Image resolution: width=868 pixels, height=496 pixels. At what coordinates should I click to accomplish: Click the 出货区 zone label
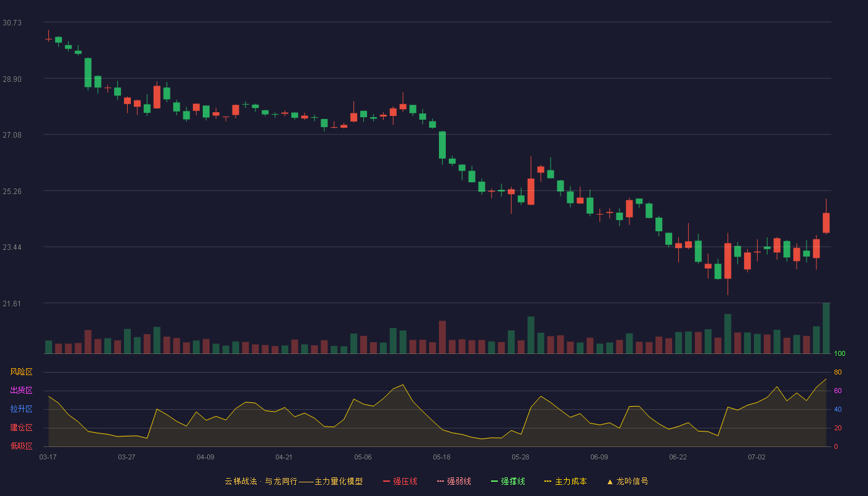22,391
